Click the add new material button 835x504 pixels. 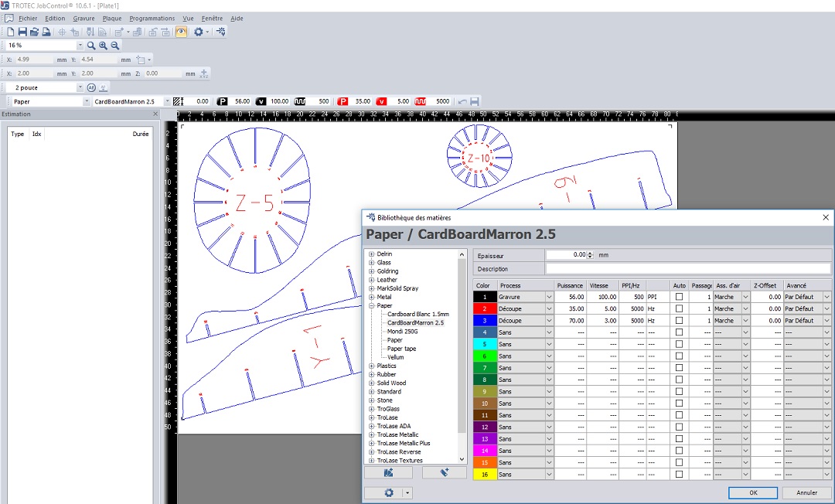(x=445, y=472)
